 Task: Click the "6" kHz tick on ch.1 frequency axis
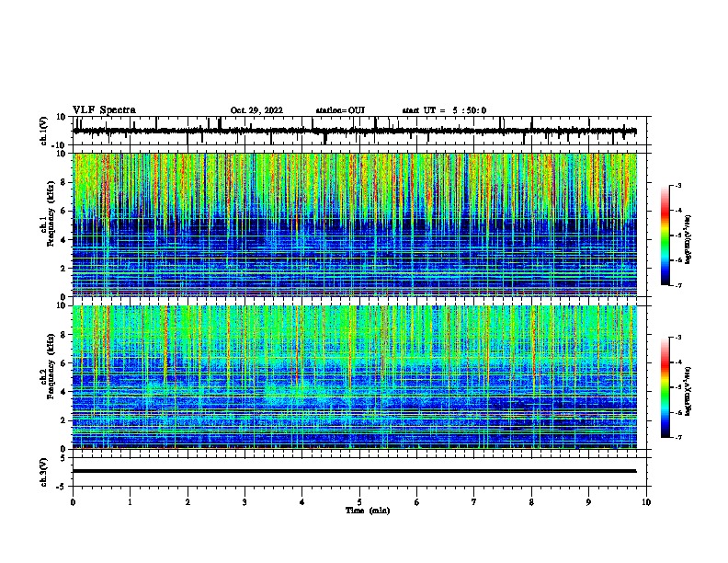coord(63,211)
